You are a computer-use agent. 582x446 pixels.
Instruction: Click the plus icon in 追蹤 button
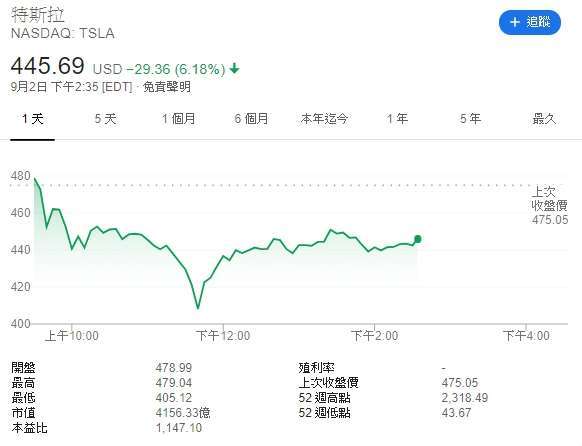click(x=514, y=22)
